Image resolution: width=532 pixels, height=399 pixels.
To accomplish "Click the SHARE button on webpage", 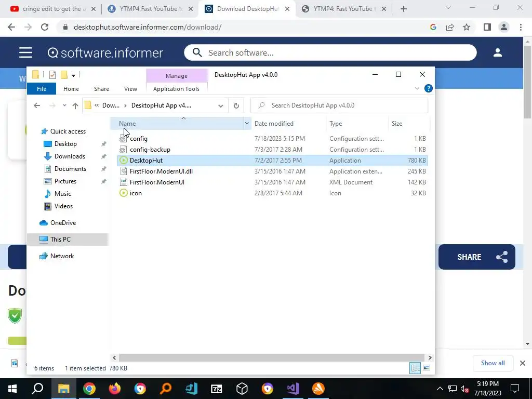I will (477, 257).
